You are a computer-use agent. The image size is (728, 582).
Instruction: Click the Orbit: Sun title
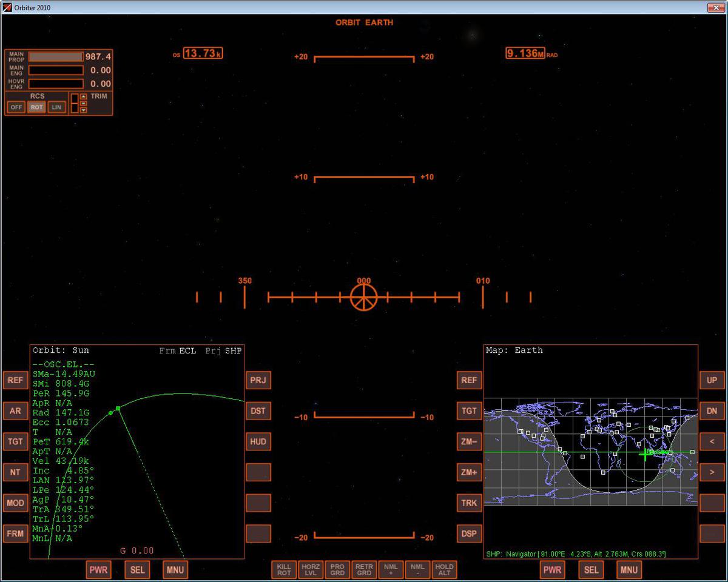coord(61,350)
